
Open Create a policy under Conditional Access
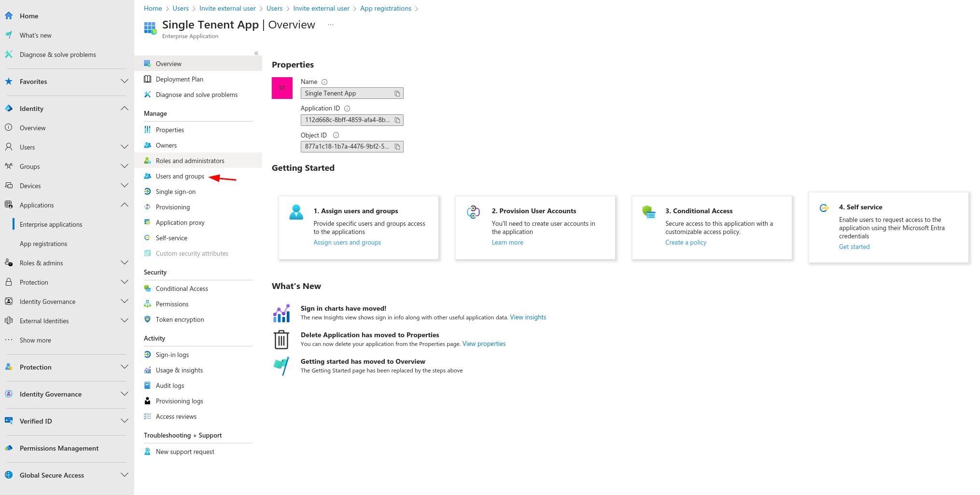(x=686, y=242)
